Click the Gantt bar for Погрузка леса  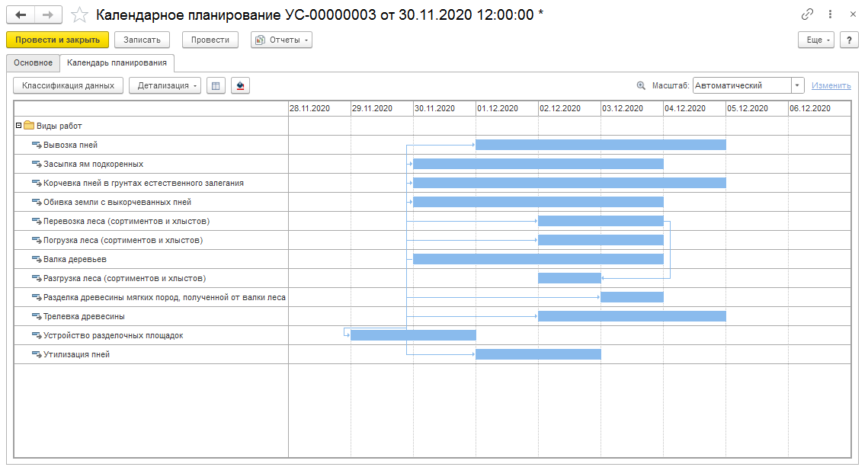click(x=601, y=240)
